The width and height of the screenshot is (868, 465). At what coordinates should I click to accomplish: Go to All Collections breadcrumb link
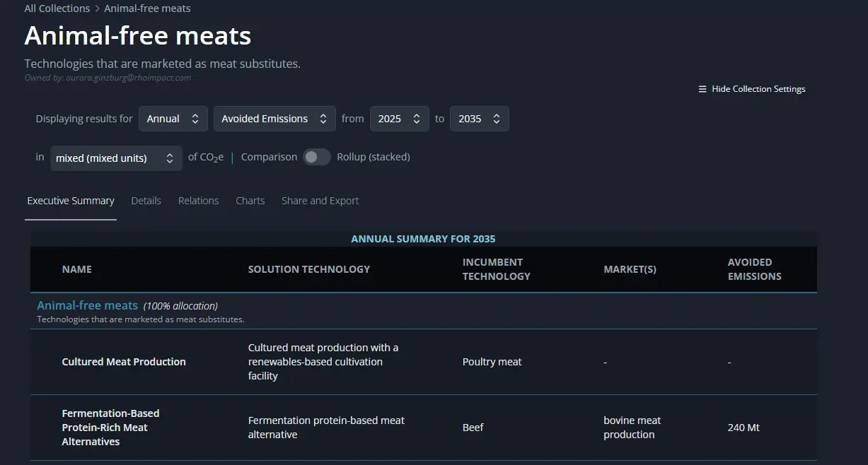tap(57, 8)
